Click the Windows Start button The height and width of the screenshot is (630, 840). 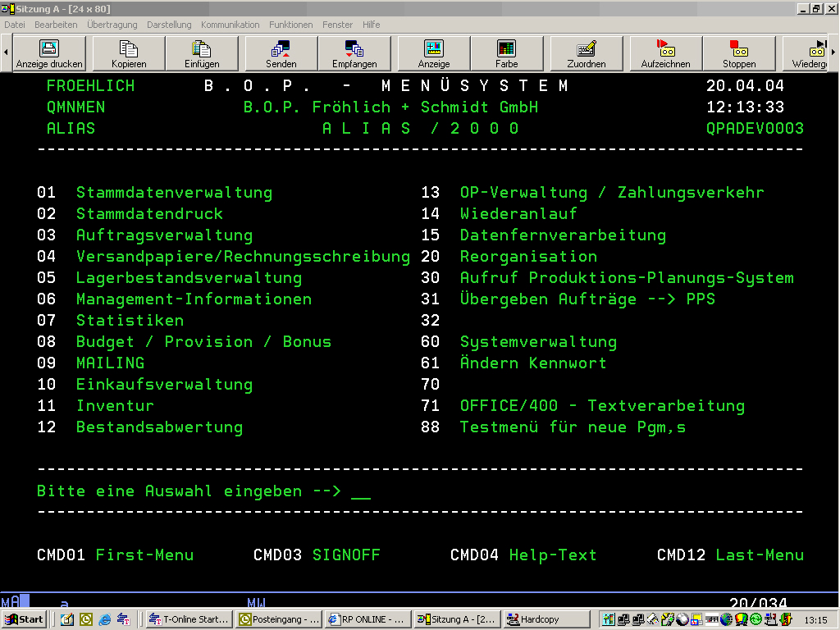coord(24,619)
